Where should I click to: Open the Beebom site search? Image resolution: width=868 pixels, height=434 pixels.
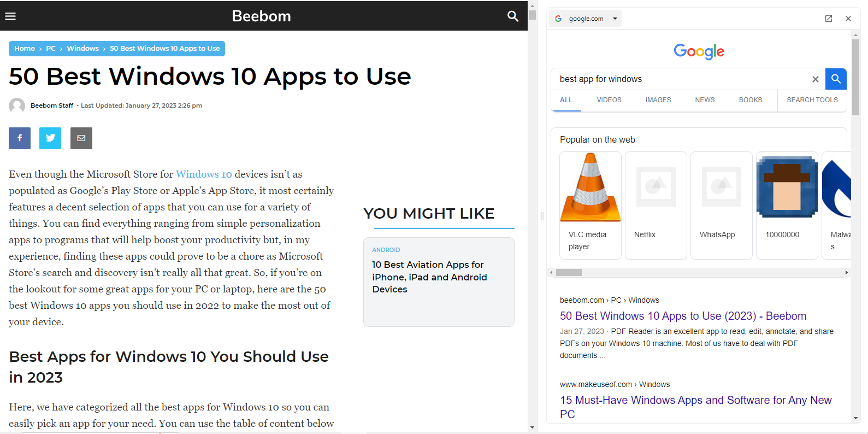pyautogui.click(x=513, y=16)
